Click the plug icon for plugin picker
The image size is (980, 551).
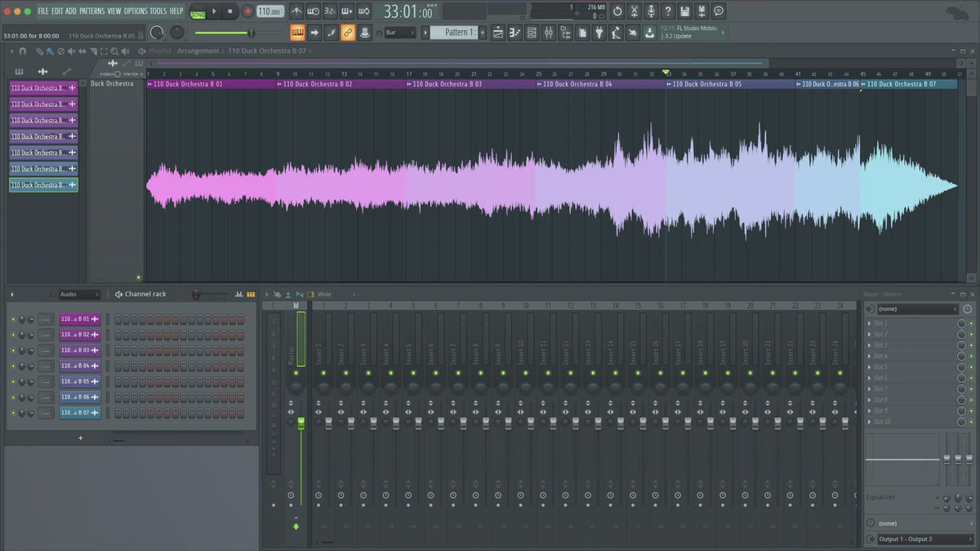598,33
